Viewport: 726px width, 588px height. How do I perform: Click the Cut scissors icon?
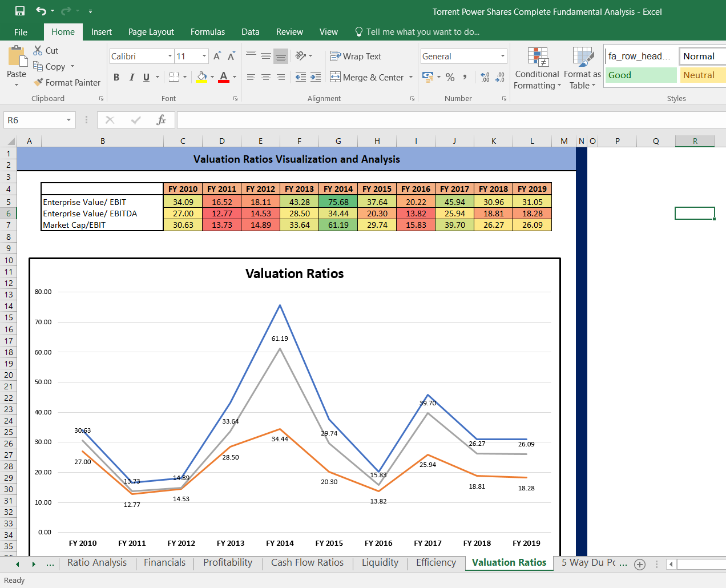click(x=38, y=50)
